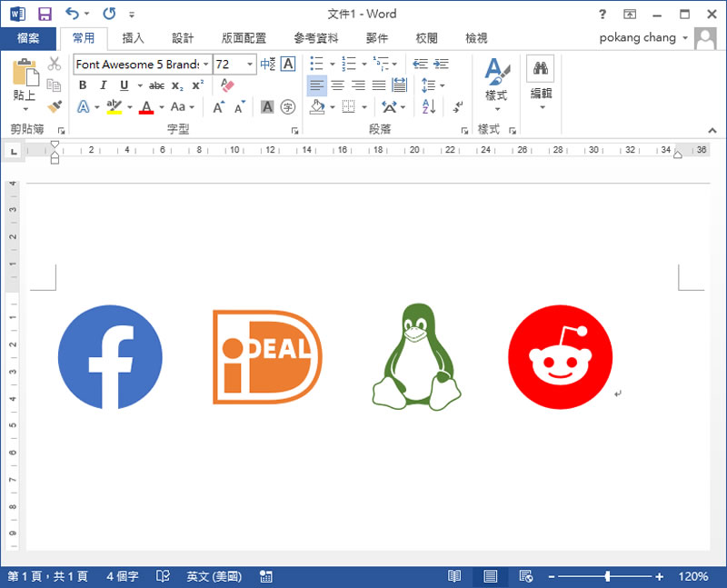
Task: Open phonetic guide (中文 icon)
Action: 268,64
